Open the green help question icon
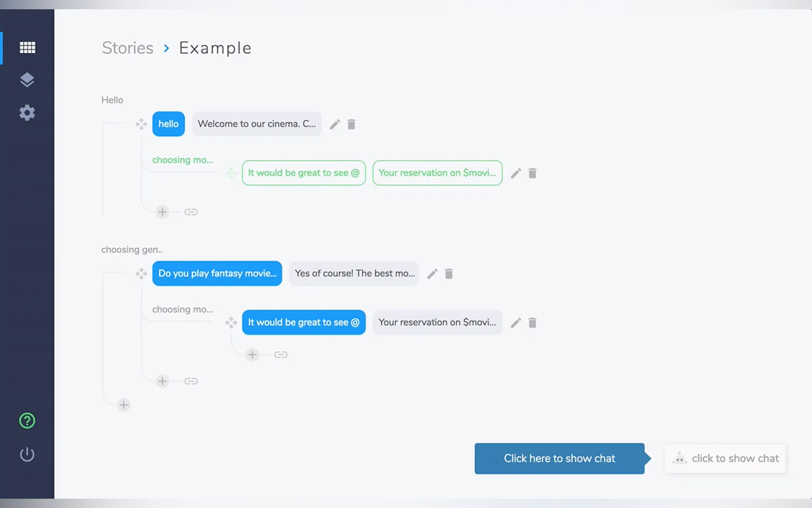This screenshot has width=812, height=508. click(27, 420)
